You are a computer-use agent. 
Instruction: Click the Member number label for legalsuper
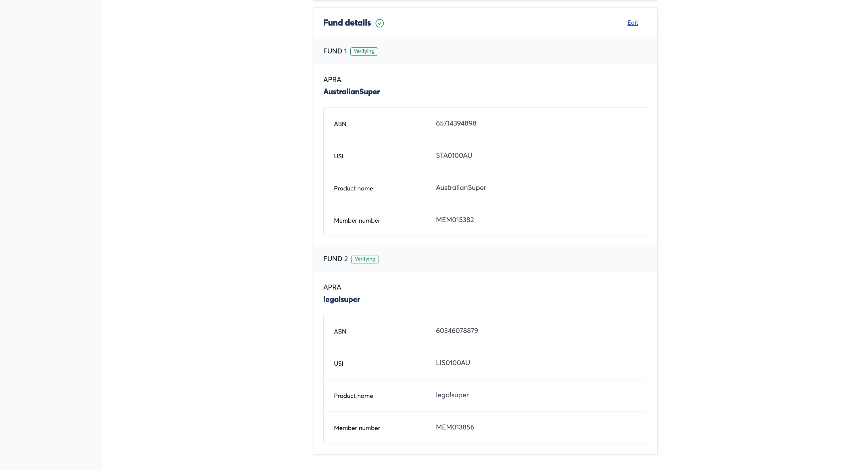(x=357, y=428)
